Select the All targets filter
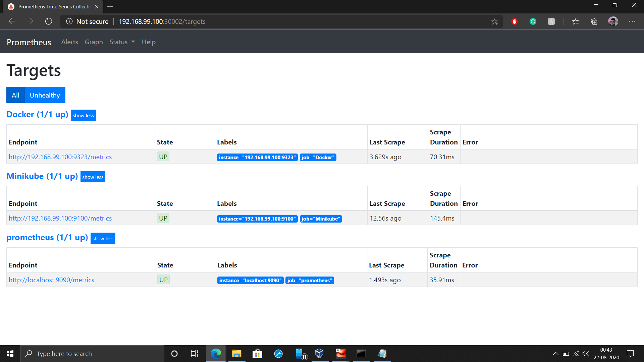 15,95
